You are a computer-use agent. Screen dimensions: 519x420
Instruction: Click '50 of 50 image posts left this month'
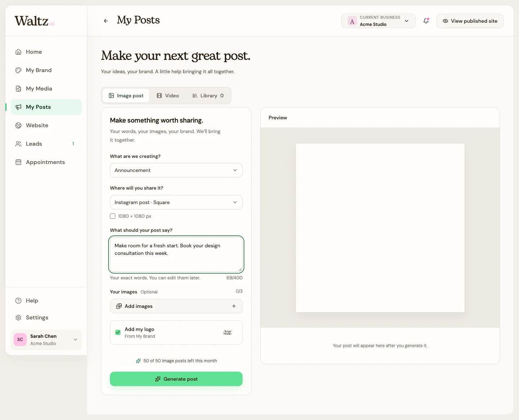point(180,361)
